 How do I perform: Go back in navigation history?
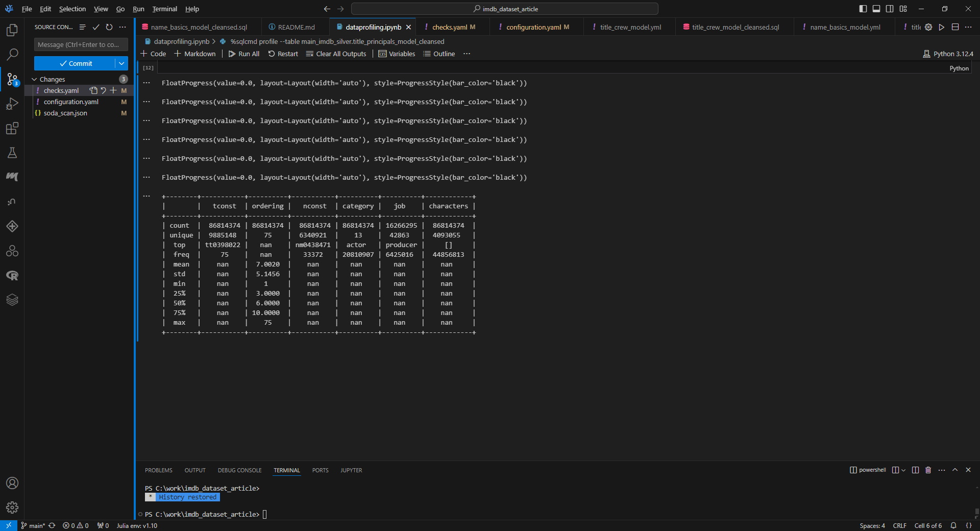(327, 9)
